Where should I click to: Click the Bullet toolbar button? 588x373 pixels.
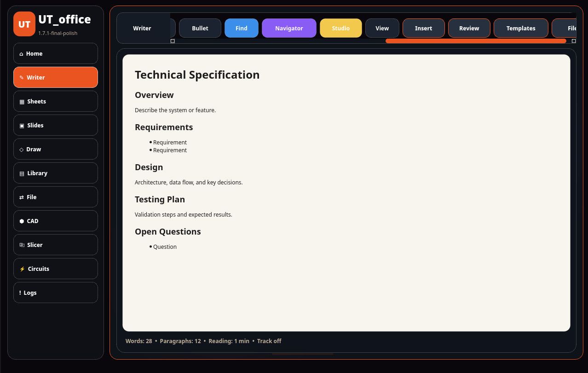200,28
